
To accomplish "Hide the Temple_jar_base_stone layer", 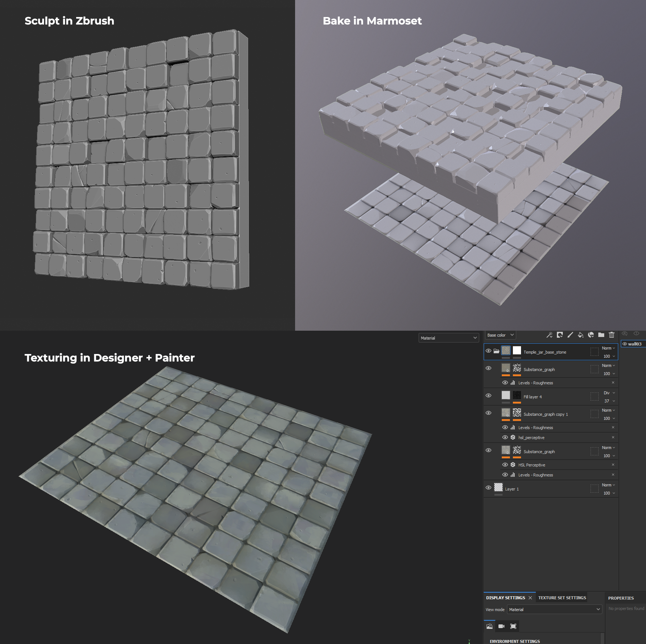I will tap(488, 351).
